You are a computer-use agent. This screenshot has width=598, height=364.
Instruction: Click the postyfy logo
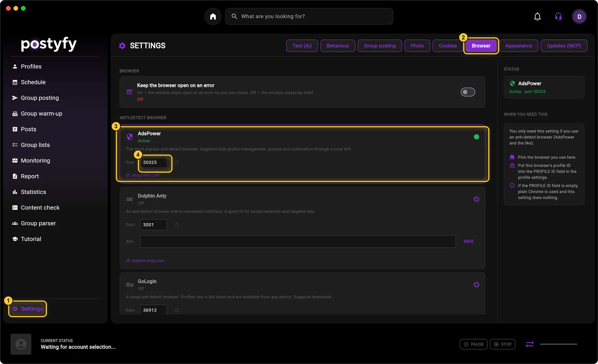[49, 44]
